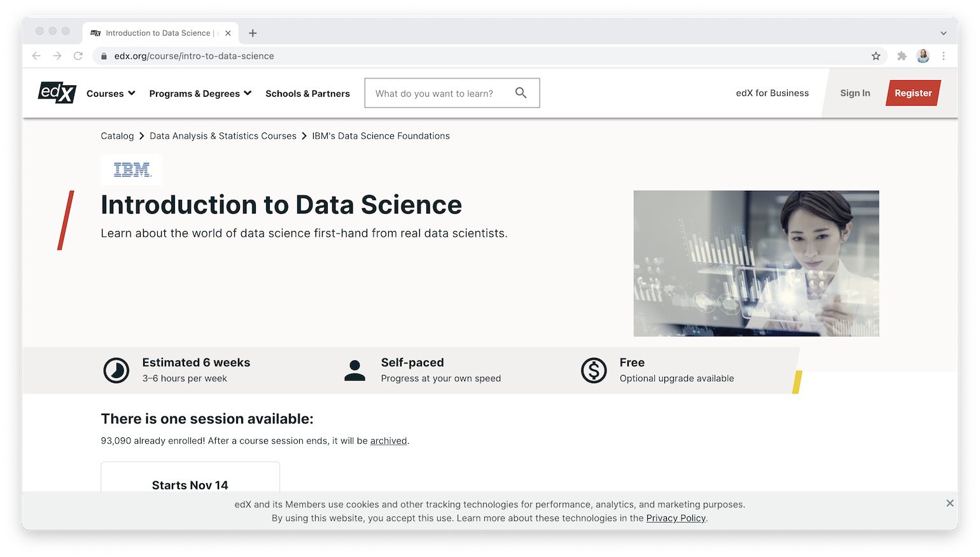Open the tab overview chevron at top right
The height and width of the screenshot is (557, 980).
click(x=943, y=32)
